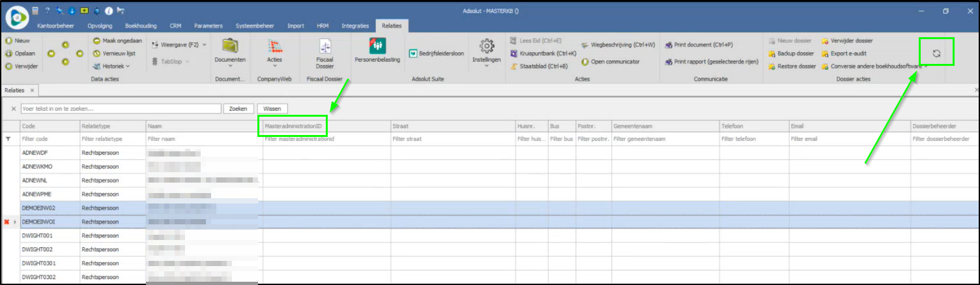
Task: Click Print rapport (geselecteerde rijen)
Action: 711,61
